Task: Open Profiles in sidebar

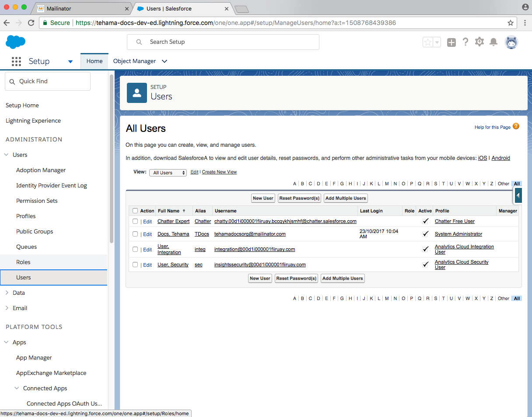Action: click(26, 216)
